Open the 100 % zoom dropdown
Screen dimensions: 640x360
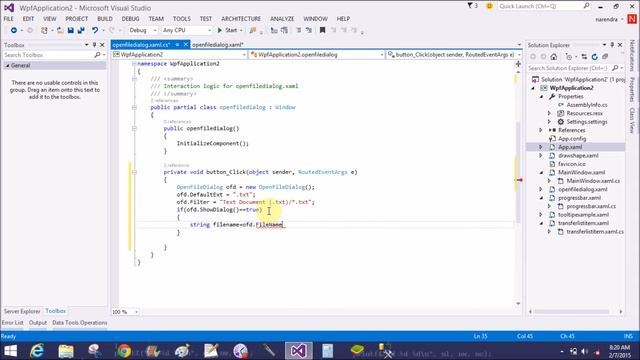pos(125,312)
